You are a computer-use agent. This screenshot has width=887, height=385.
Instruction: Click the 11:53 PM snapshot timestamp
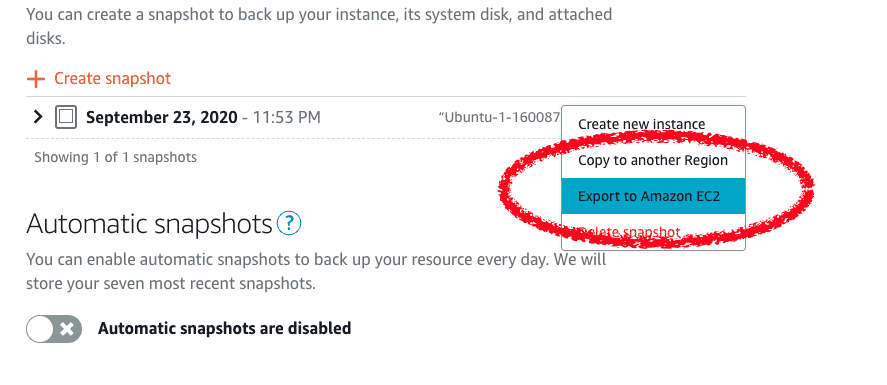pyautogui.click(x=286, y=118)
